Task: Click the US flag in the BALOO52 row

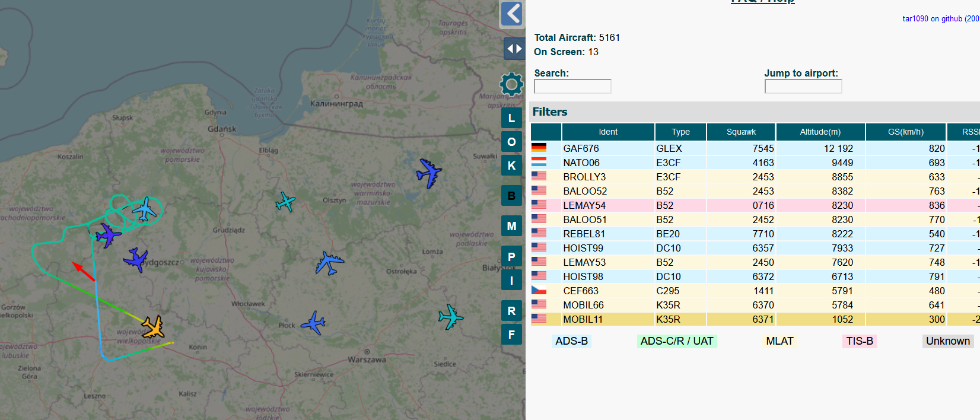Action: point(539,190)
